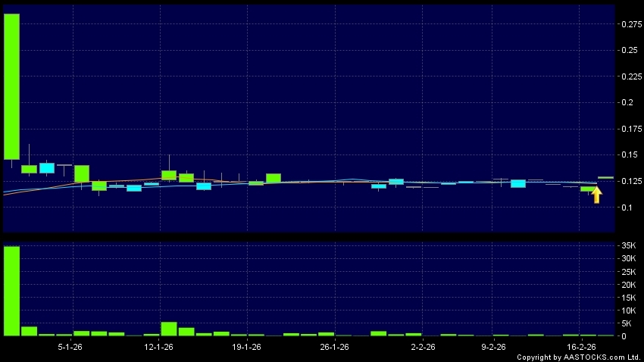Click the 20K volume axis label
The width and height of the screenshot is (644, 362).
628,285
